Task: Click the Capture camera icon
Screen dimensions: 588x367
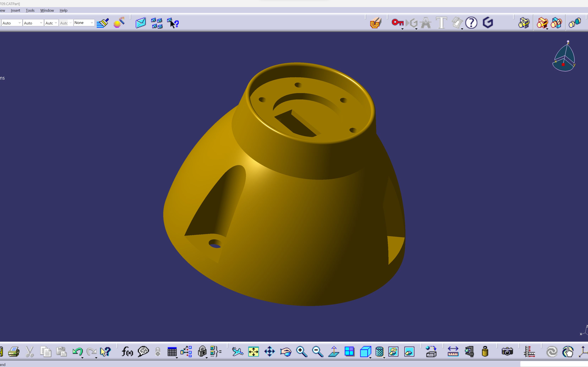Action: tap(507, 351)
